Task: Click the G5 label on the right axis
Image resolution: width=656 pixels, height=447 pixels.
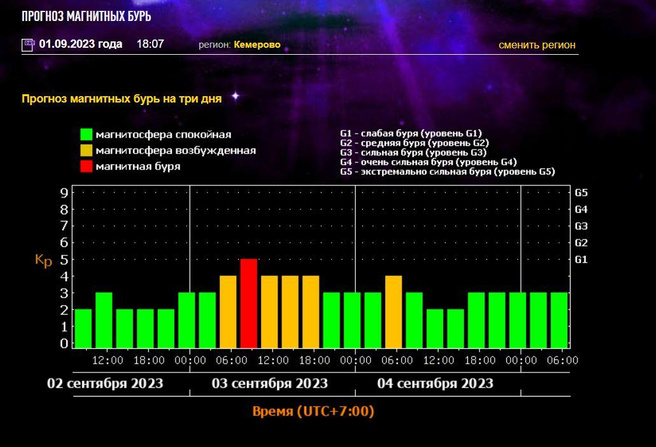Action: pos(581,193)
